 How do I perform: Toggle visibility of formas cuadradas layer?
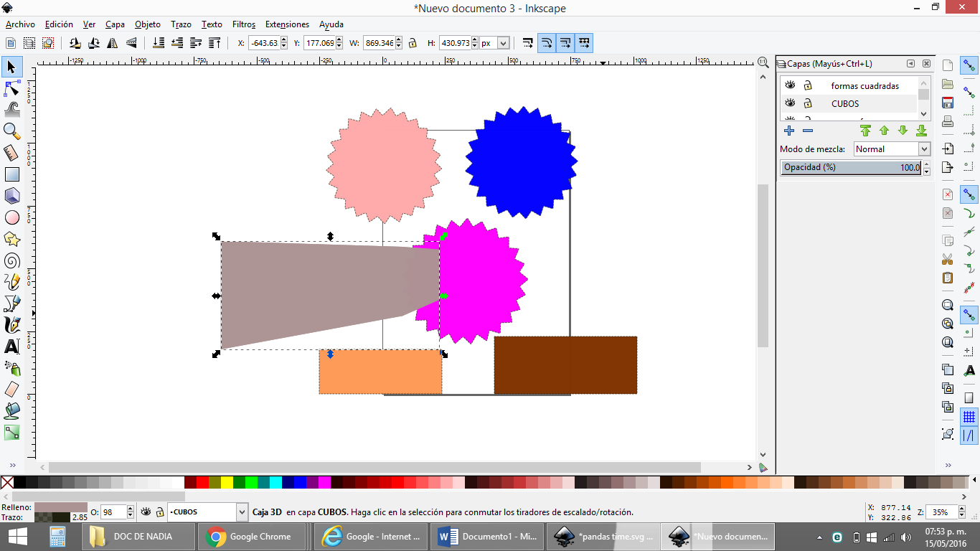coord(790,85)
